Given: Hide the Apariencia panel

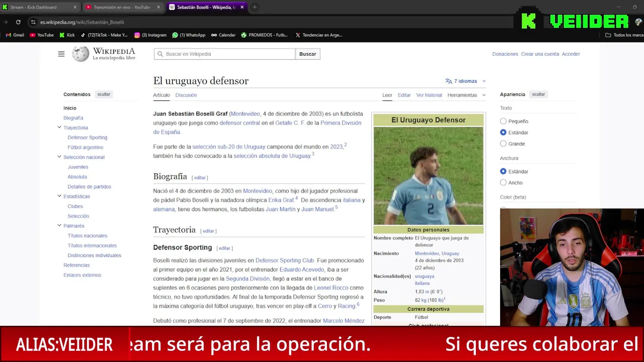Looking at the screenshot, I should 538,94.
